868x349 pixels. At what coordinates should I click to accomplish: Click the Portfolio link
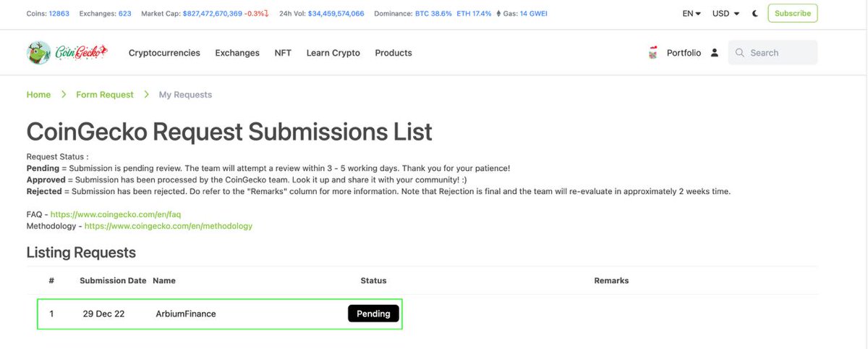pos(684,53)
